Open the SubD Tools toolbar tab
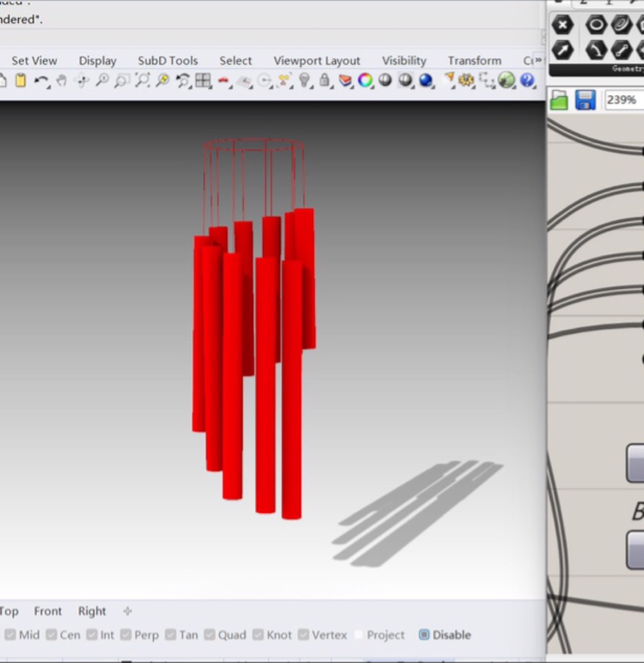The width and height of the screenshot is (644, 663). (x=168, y=61)
